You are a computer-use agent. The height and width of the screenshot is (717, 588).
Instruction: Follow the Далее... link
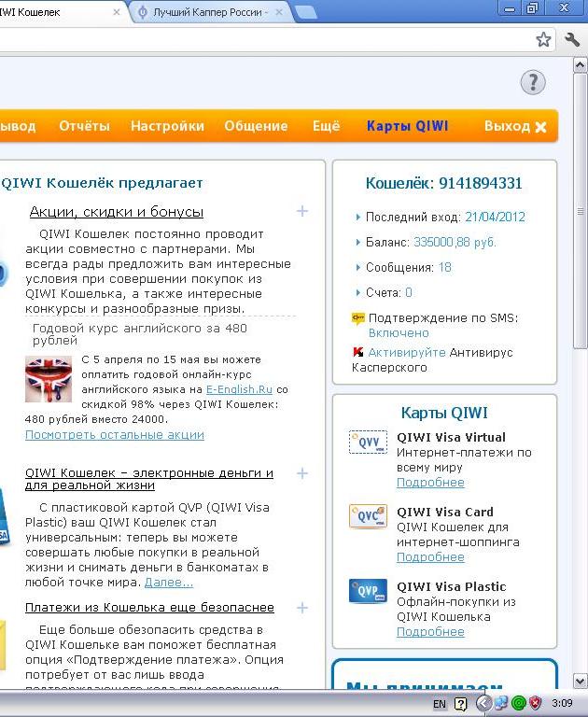click(169, 583)
